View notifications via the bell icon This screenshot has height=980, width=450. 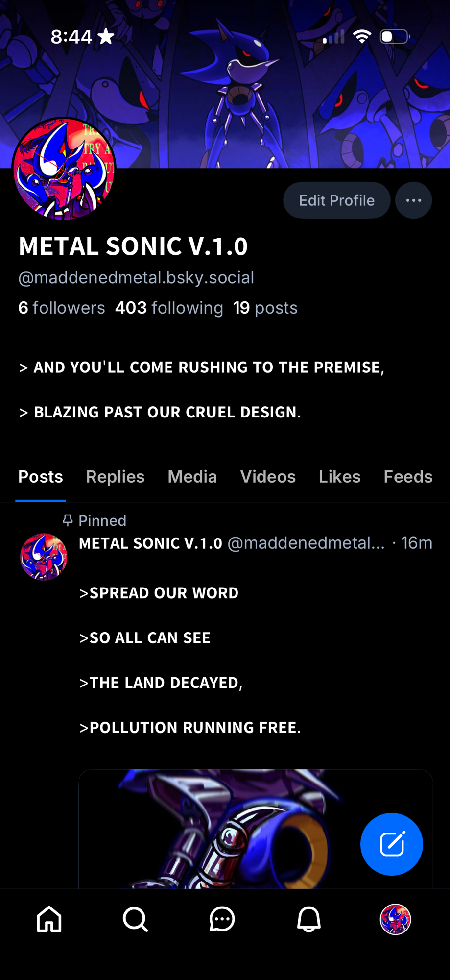308,919
